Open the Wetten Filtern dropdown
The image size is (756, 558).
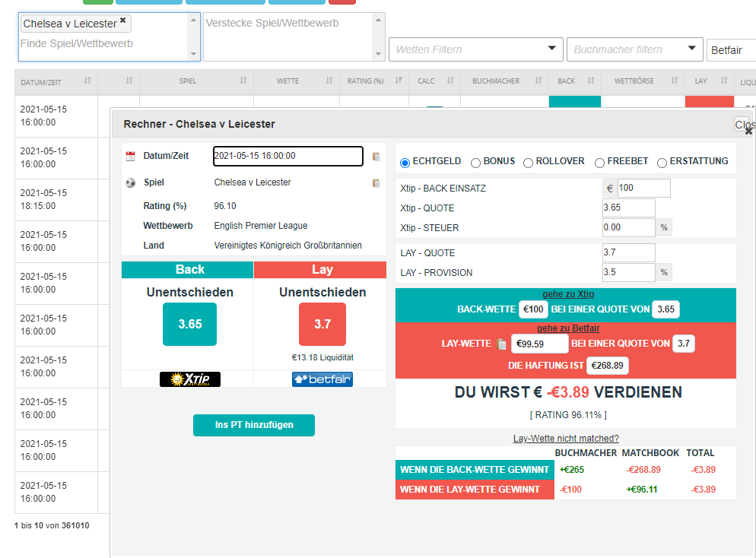pos(476,49)
